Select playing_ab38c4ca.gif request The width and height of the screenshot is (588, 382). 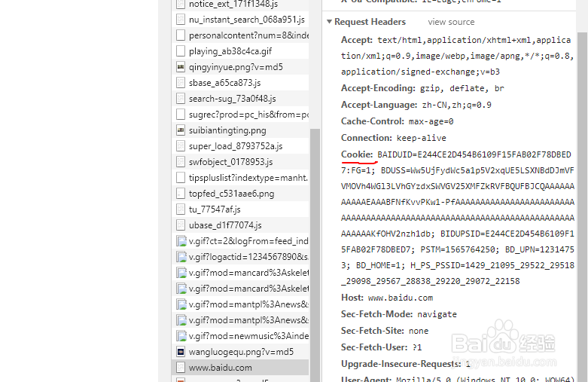[x=240, y=51]
